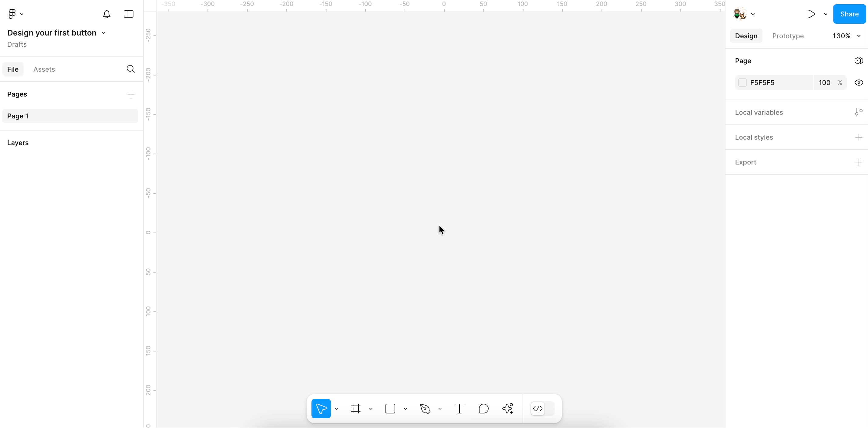Switch to the Prototype tab
868x428 pixels.
click(x=788, y=36)
